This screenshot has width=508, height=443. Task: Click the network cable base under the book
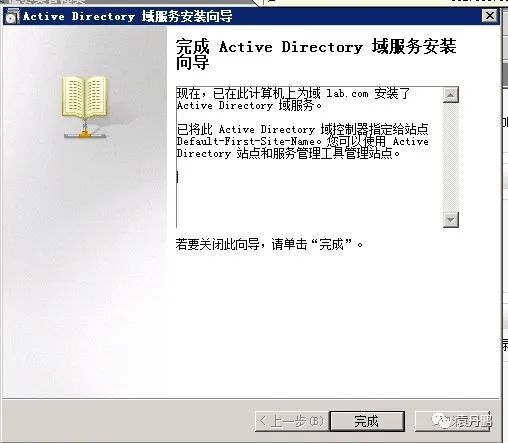[x=85, y=135]
